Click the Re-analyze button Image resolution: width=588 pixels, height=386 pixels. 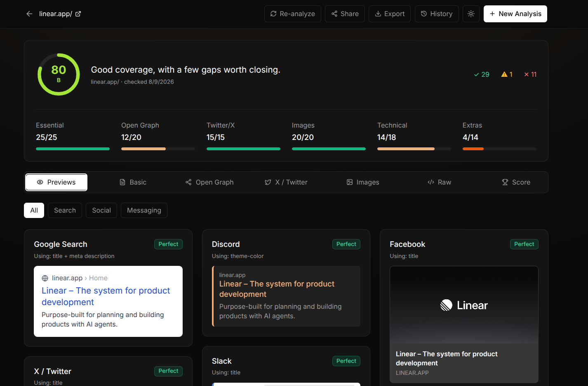coord(293,14)
